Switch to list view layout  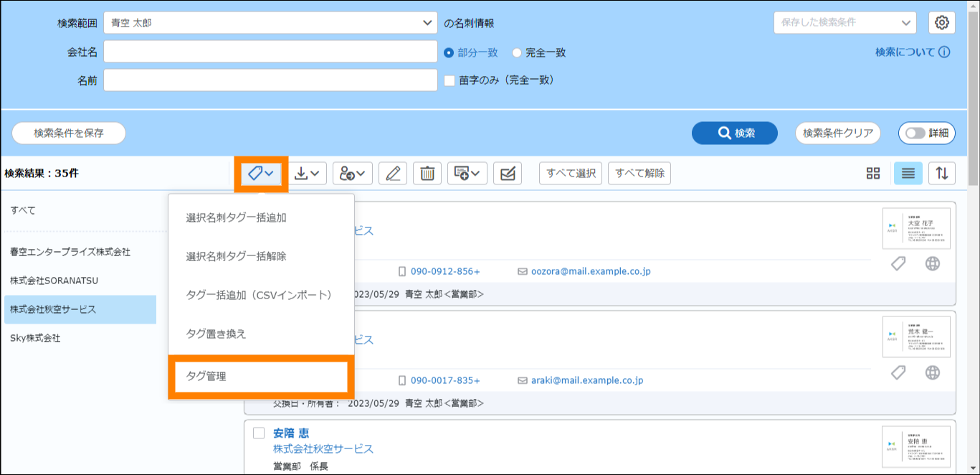tap(908, 174)
